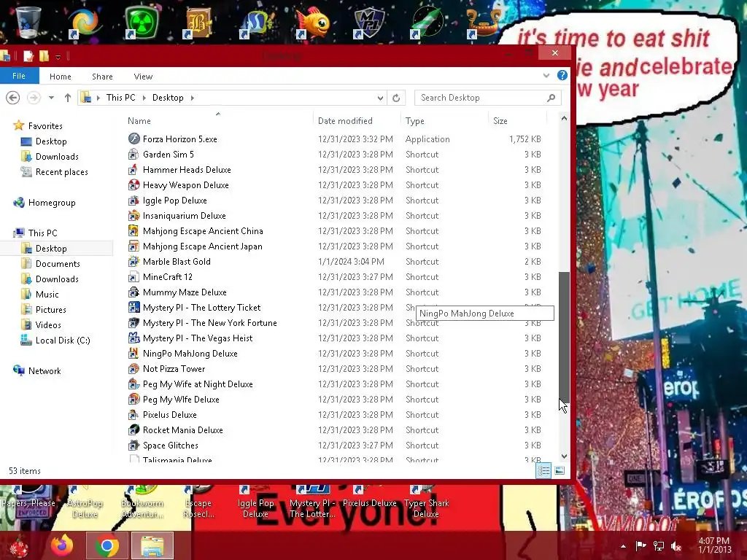This screenshot has width=747, height=560.
Task: Select Hammer Heads Deluxe shortcut icon
Action: click(134, 169)
